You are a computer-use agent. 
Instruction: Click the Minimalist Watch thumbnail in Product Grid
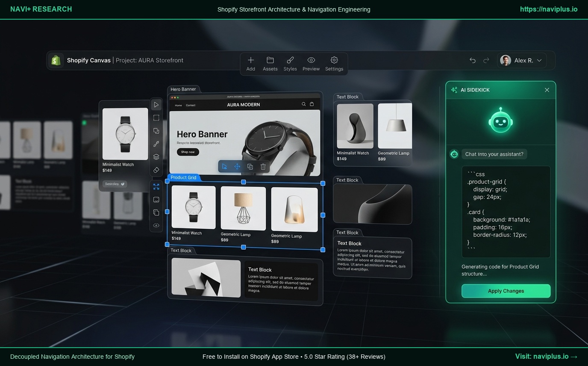point(194,207)
